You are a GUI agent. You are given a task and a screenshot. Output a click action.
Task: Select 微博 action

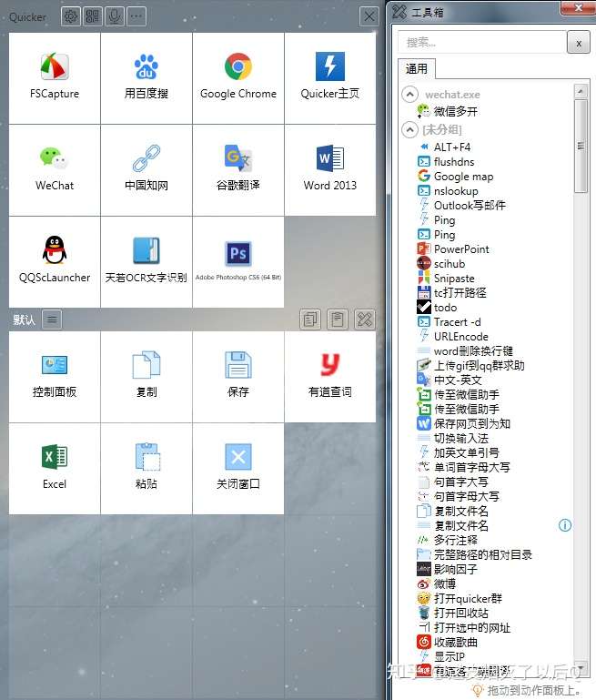pyautogui.click(x=436, y=583)
